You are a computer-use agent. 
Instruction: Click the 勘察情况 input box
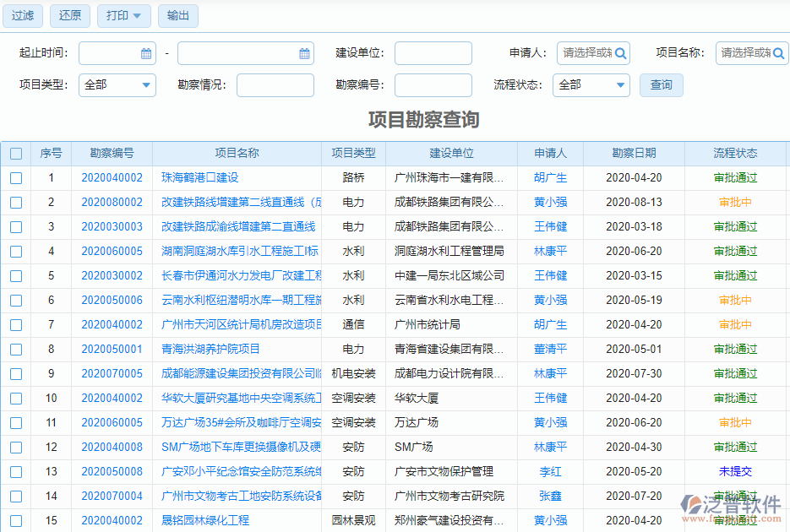(275, 84)
